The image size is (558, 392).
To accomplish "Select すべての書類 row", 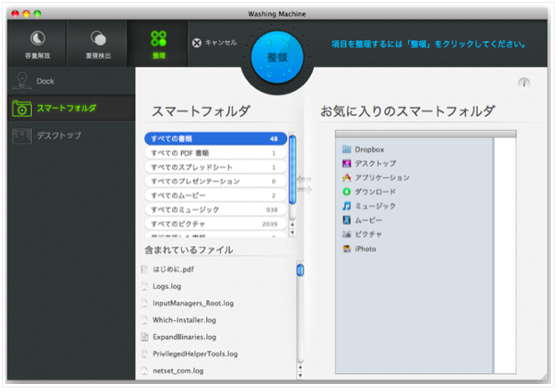I will point(216,139).
